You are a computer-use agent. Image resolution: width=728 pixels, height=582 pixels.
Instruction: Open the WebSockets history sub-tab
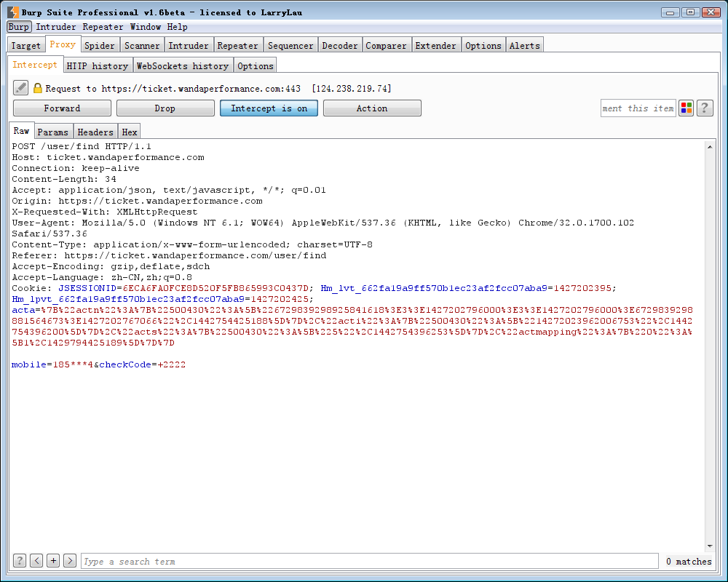pyautogui.click(x=183, y=66)
